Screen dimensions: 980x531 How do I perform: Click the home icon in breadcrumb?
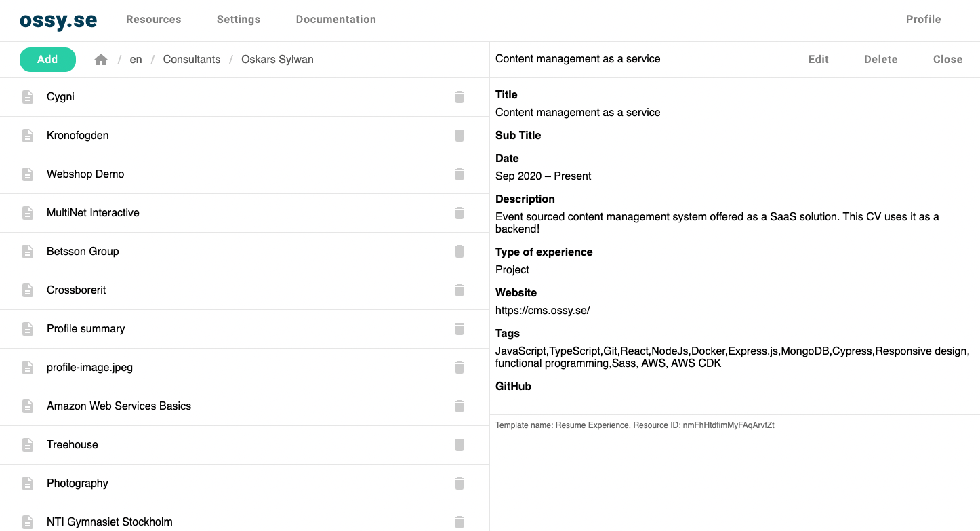101,60
